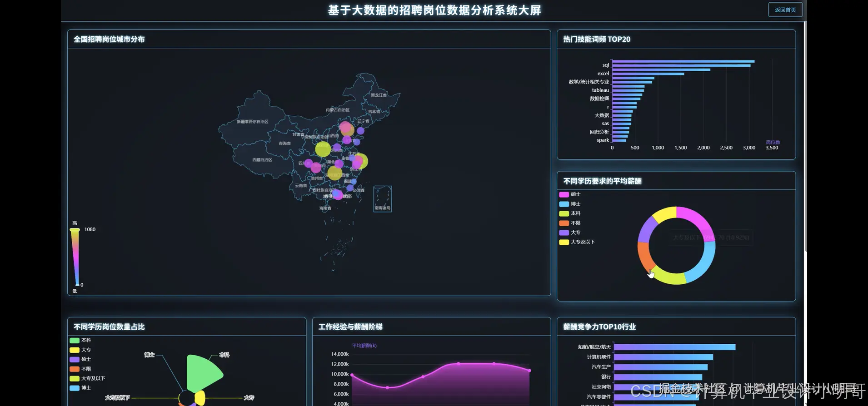Click the 计算机硬件 industry bar

pyautogui.click(x=663, y=357)
